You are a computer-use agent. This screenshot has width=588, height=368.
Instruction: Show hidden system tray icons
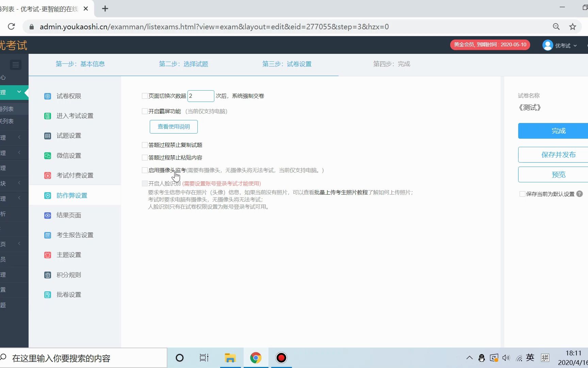(470, 358)
